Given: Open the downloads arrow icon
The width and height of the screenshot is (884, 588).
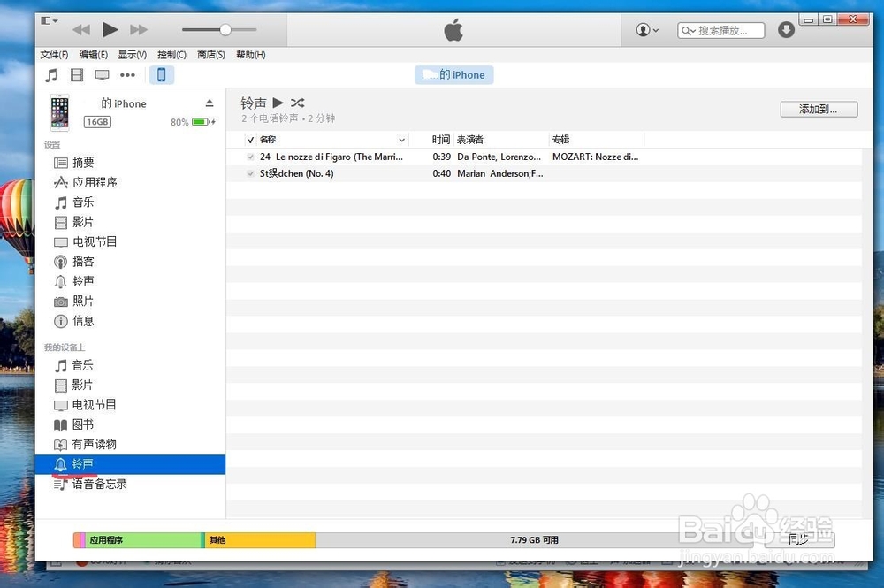Looking at the screenshot, I should coord(786,30).
